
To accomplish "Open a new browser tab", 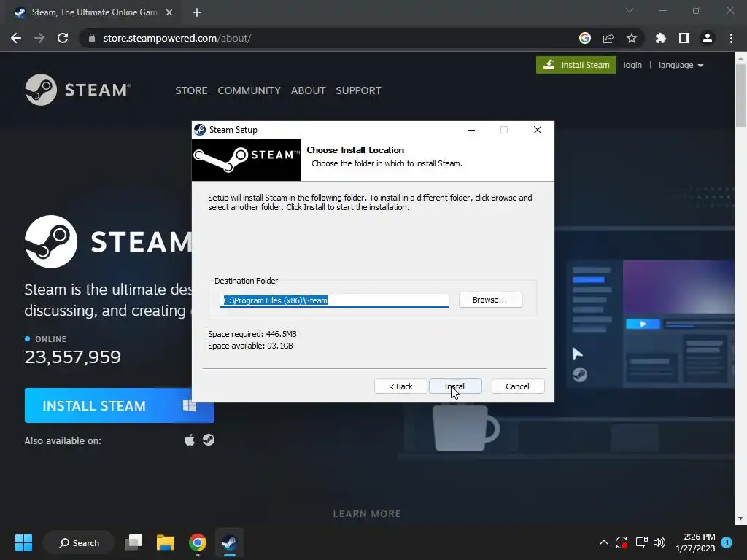I will point(197,12).
